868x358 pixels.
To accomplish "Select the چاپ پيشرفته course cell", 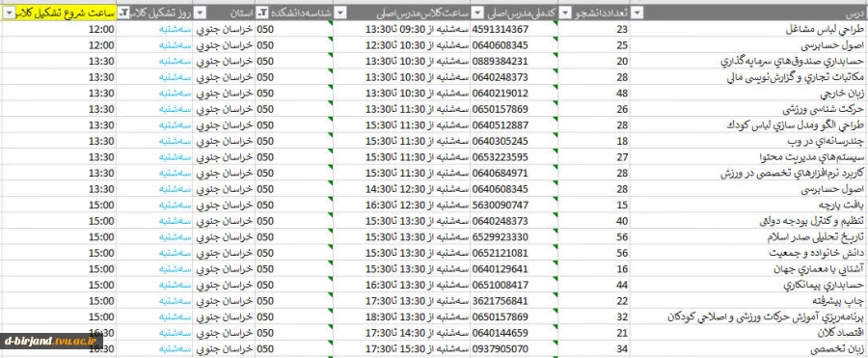I will click(748, 301).
